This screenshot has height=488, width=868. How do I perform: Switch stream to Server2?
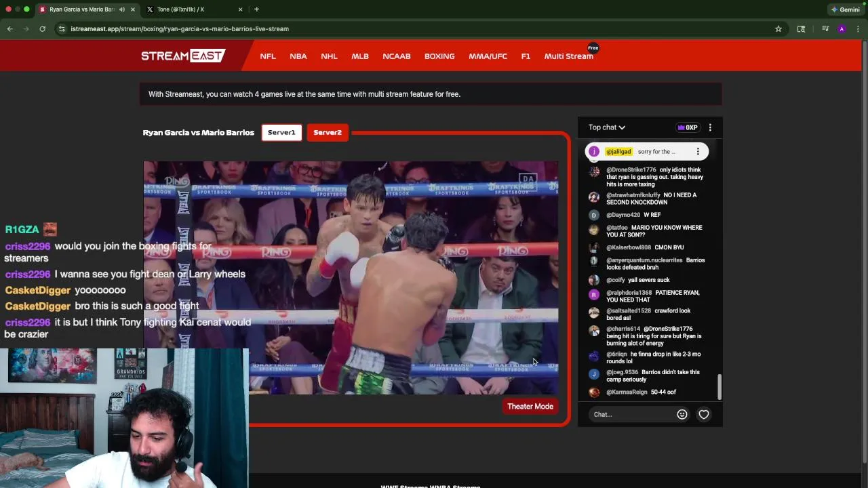click(x=328, y=133)
